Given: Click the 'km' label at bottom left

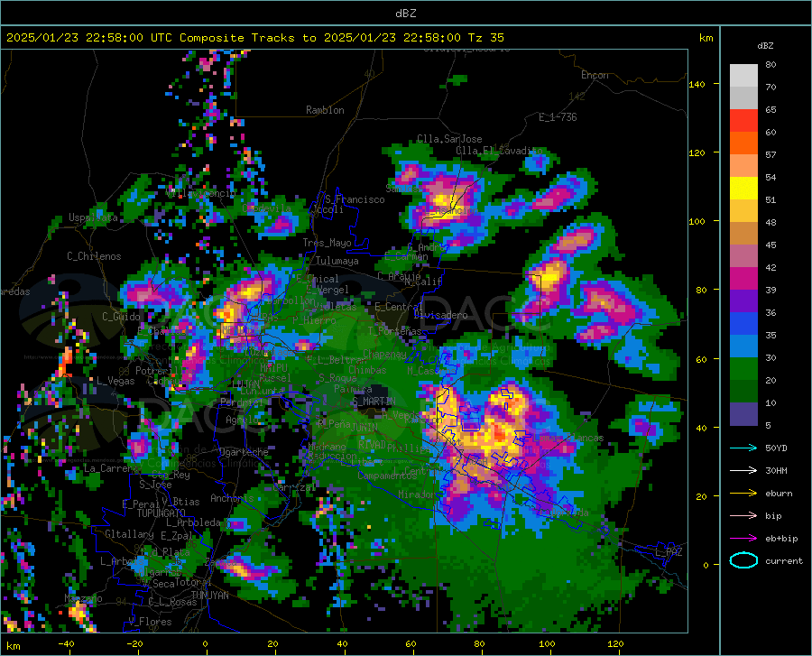Looking at the screenshot, I should (13, 646).
